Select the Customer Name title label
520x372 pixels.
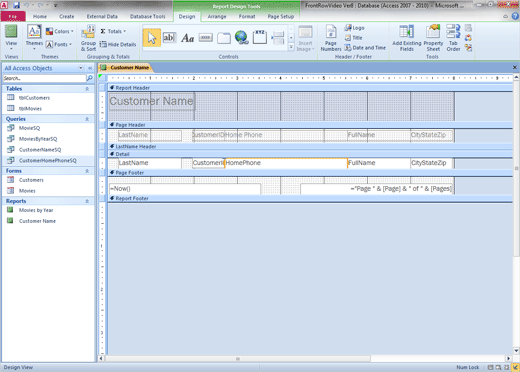152,101
